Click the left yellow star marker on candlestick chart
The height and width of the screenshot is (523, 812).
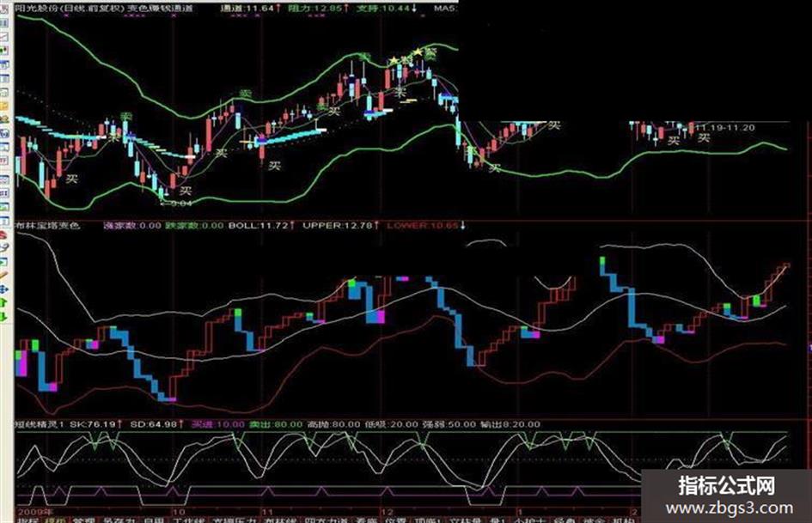coord(394,61)
